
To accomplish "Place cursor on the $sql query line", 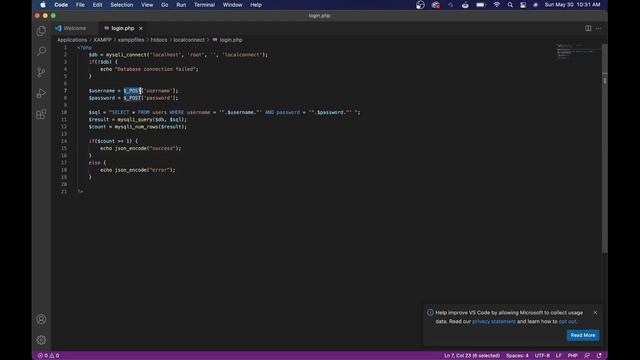I will (224, 112).
